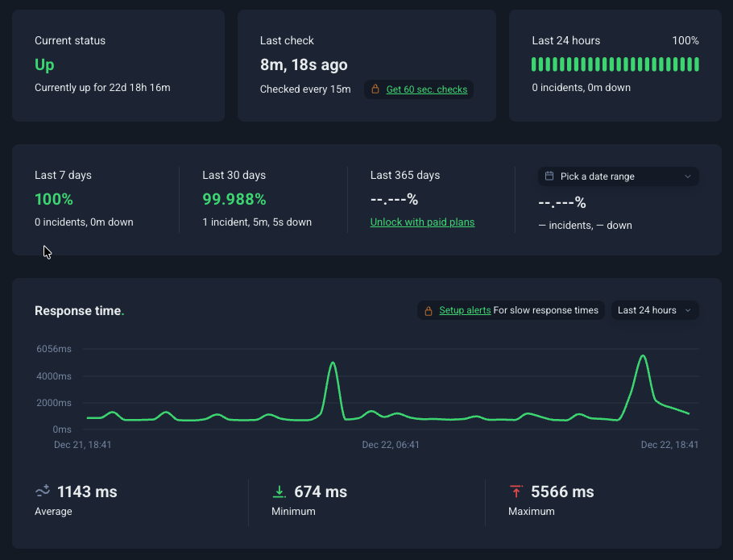The height and width of the screenshot is (560, 733).
Task: Click the lock icon beside Get 60 sec. checks
Action: point(374,90)
